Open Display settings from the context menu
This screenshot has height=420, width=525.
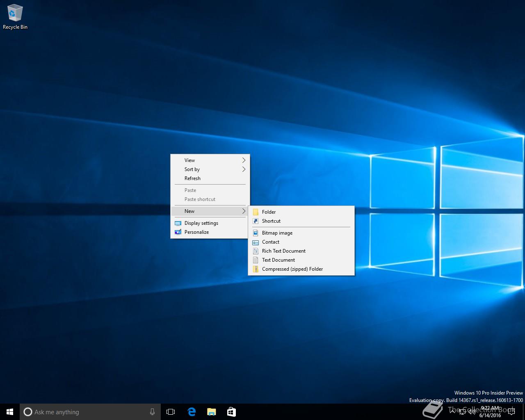point(210,223)
